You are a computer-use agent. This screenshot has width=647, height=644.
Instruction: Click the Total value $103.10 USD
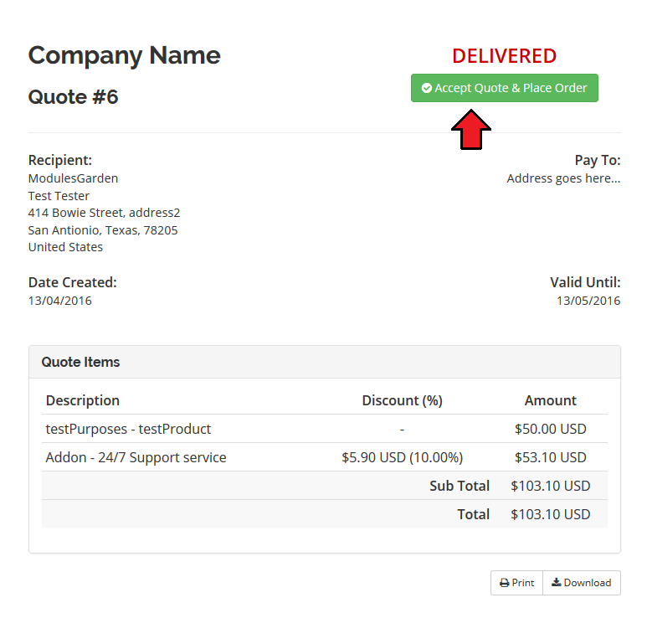(x=551, y=514)
